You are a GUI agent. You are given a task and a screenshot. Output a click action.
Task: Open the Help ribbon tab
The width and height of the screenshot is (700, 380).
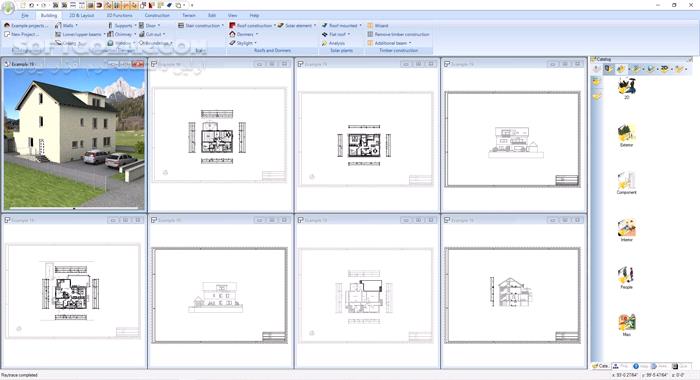[x=254, y=15]
